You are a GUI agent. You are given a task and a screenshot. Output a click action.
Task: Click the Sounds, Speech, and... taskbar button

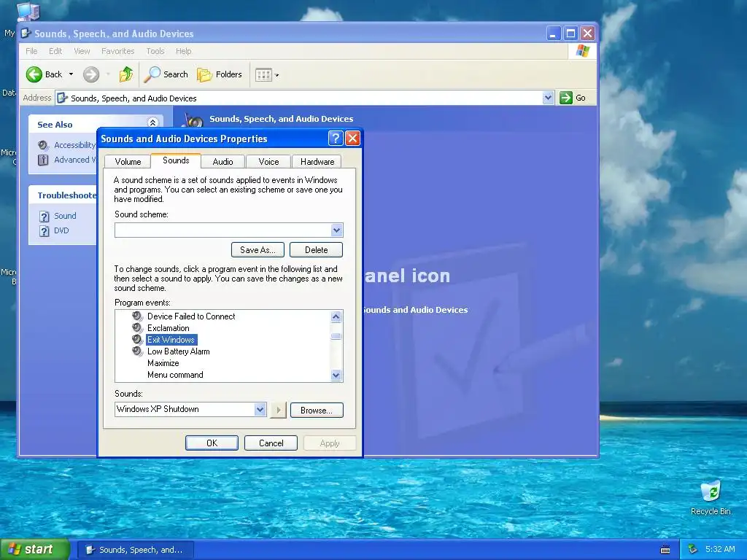point(135,550)
